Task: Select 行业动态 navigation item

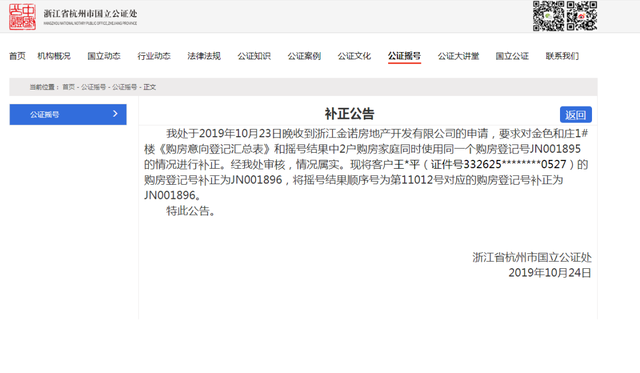Action: pyautogui.click(x=154, y=56)
